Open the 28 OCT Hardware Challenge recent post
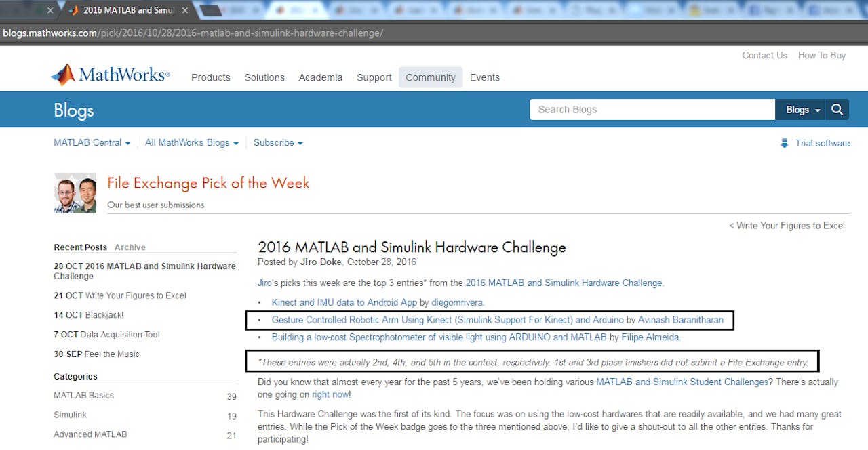Screen dimensions: 868x450 pos(145,271)
